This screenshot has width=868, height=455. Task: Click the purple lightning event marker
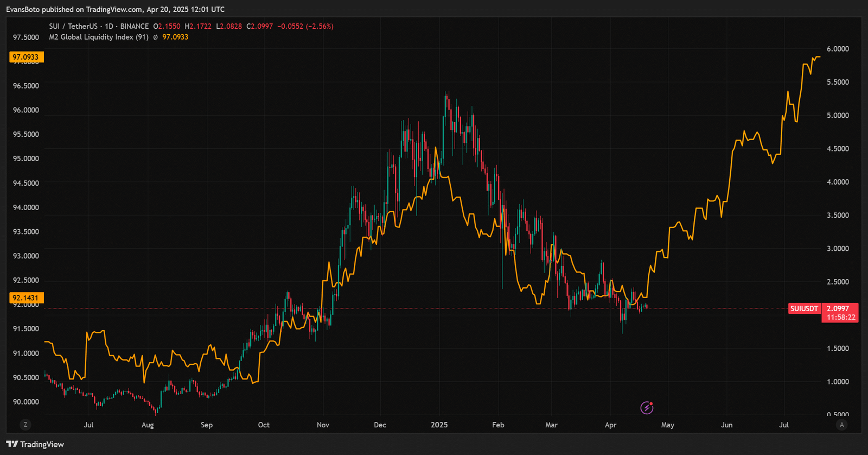(647, 408)
